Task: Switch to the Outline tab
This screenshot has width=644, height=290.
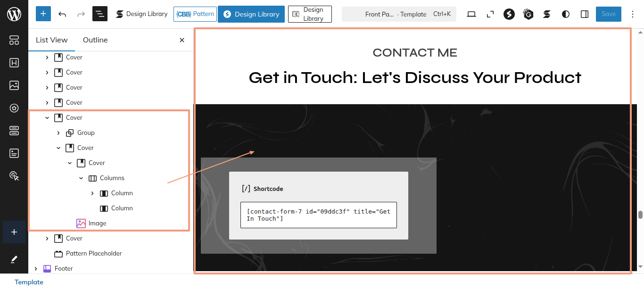Action: (x=95, y=40)
